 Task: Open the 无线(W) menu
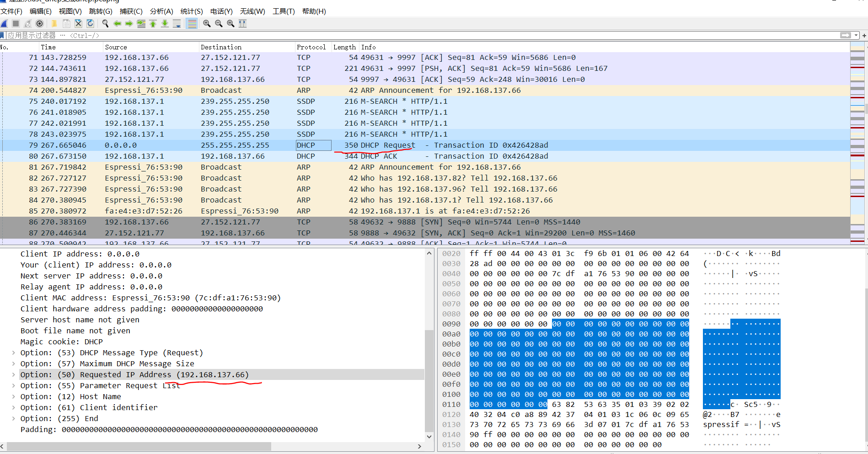pos(252,11)
